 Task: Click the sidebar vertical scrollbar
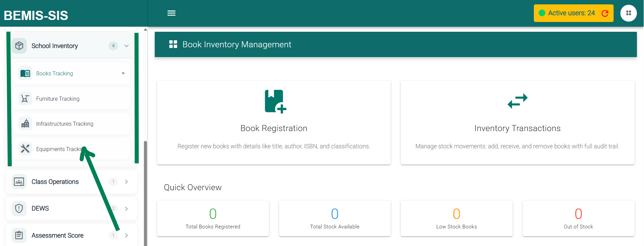coord(145,189)
